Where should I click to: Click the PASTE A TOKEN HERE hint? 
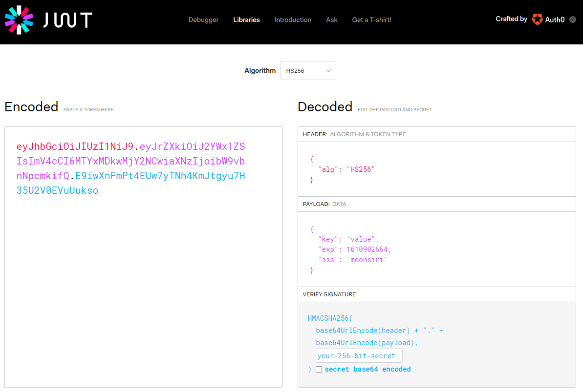click(x=88, y=110)
